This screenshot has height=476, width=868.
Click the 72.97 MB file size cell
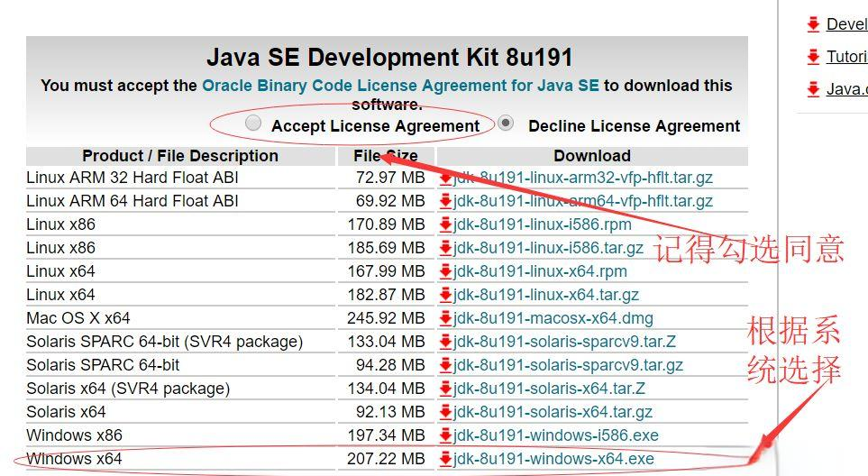pyautogui.click(x=390, y=178)
